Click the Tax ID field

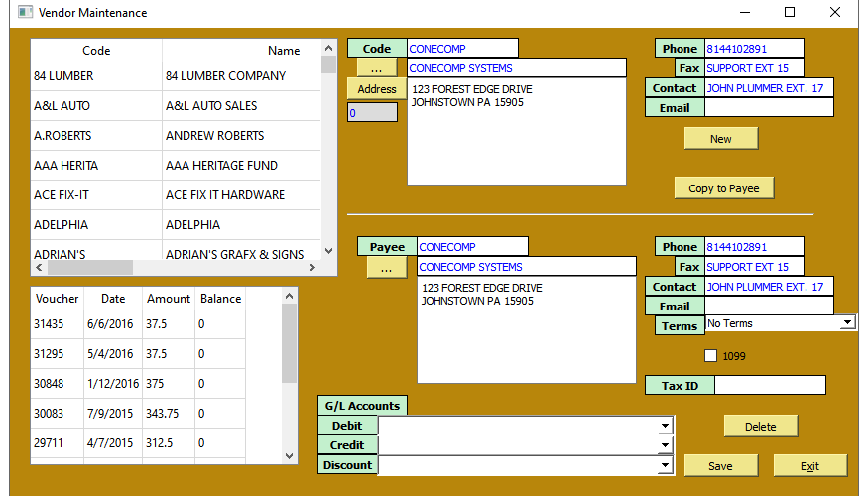click(770, 385)
